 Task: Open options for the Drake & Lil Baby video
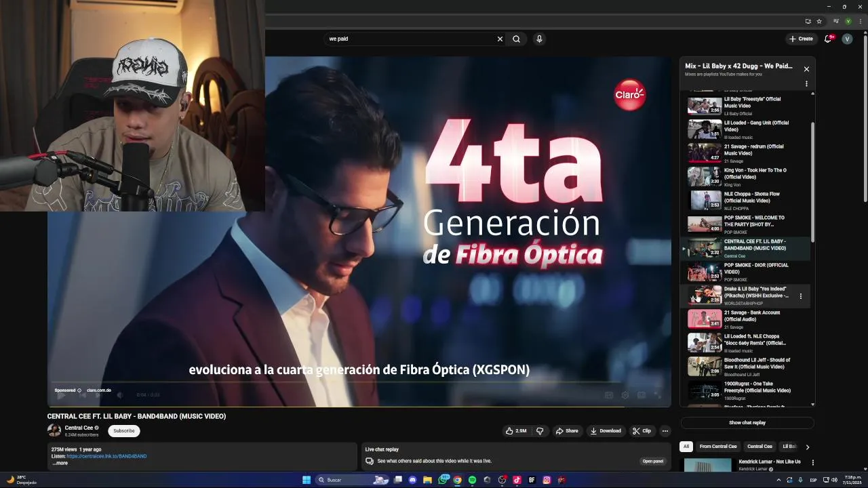[801, 296]
